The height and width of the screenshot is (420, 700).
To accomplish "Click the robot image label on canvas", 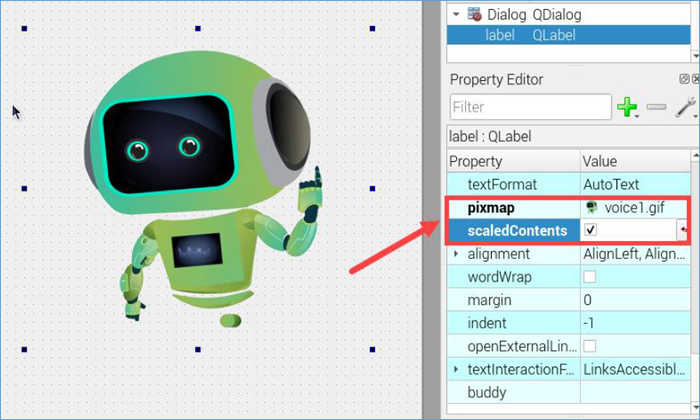I will click(x=198, y=189).
